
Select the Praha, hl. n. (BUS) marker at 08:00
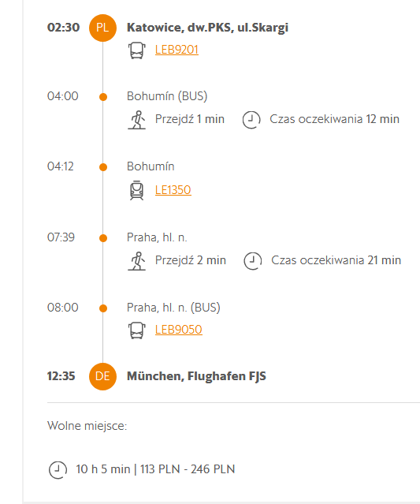point(103,308)
